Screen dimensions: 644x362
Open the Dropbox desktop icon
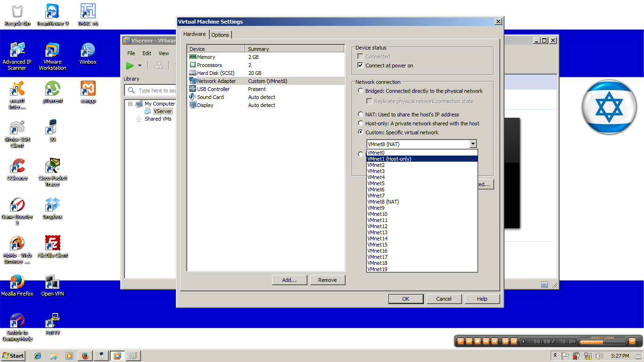coord(52,208)
